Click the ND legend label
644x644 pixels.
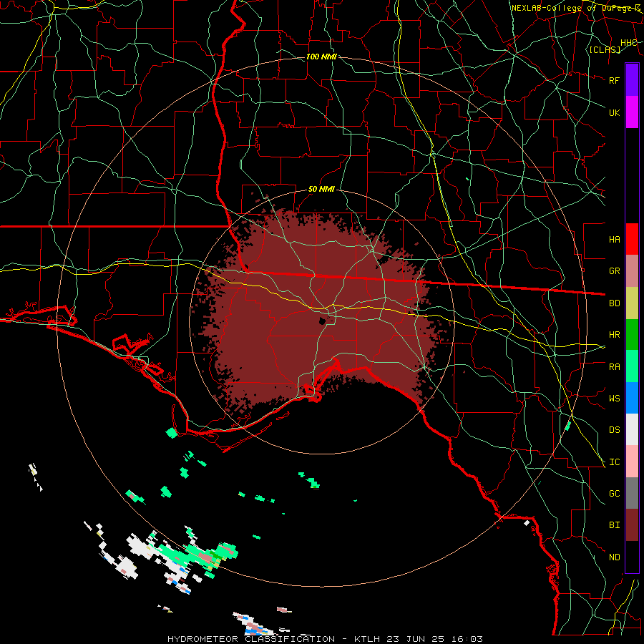pyautogui.click(x=615, y=557)
